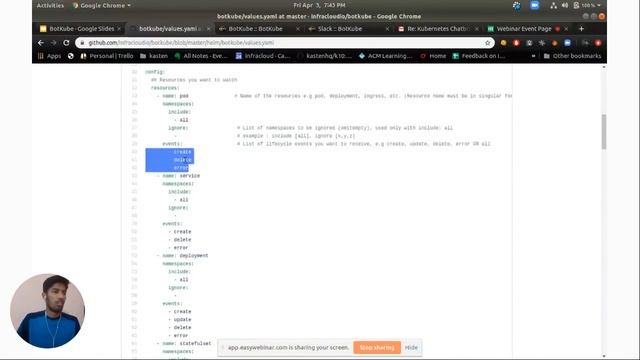
Task: Close the BotKube - Google Slides tab
Action: 119,29
